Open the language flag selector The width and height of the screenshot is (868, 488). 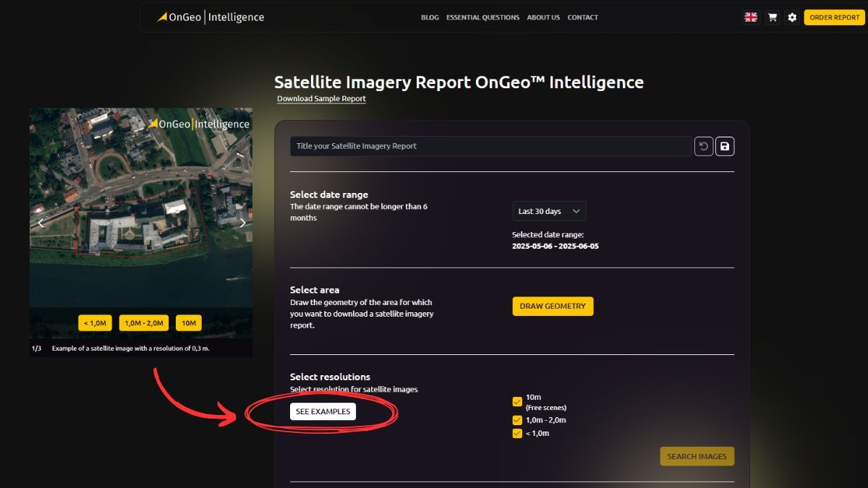point(752,17)
